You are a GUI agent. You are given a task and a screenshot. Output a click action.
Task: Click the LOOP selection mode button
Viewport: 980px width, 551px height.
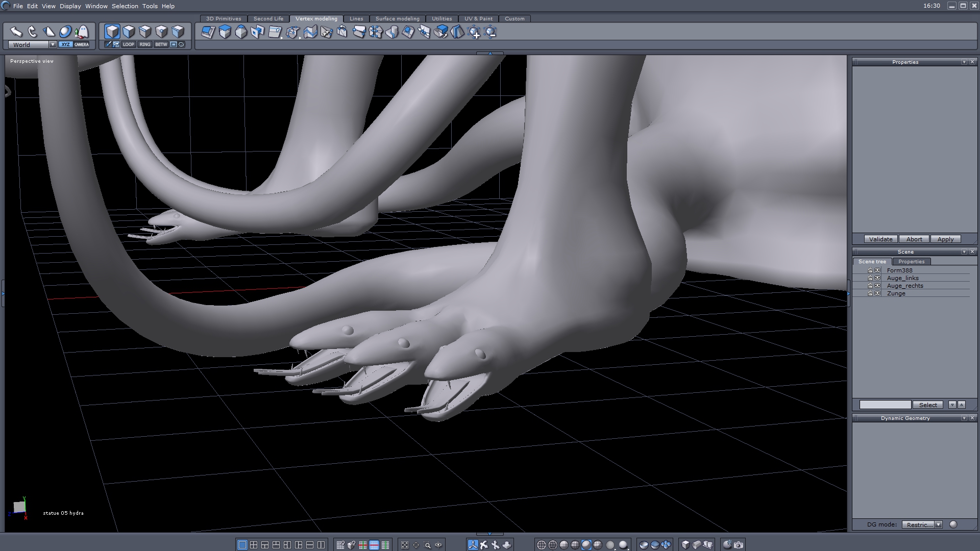(x=128, y=44)
